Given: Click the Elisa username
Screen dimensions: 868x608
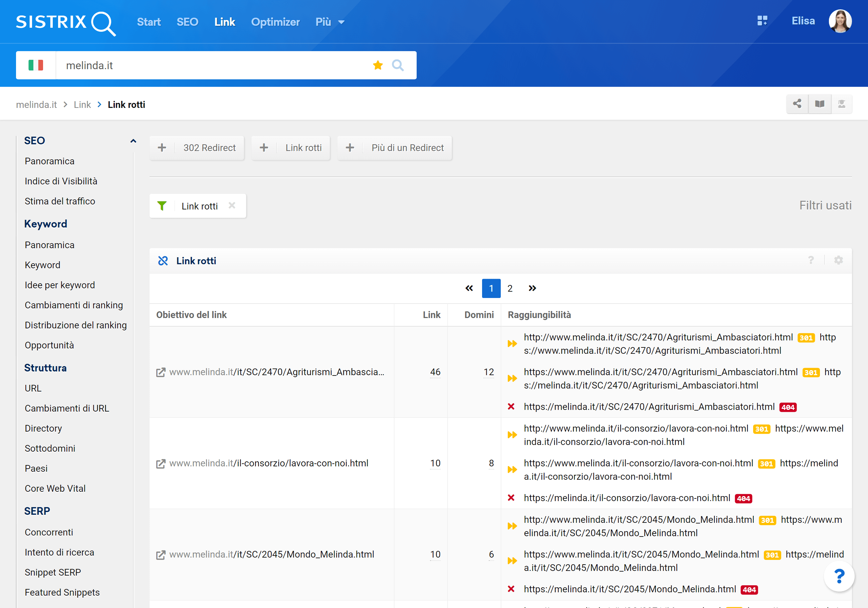Looking at the screenshot, I should pyautogui.click(x=803, y=21).
